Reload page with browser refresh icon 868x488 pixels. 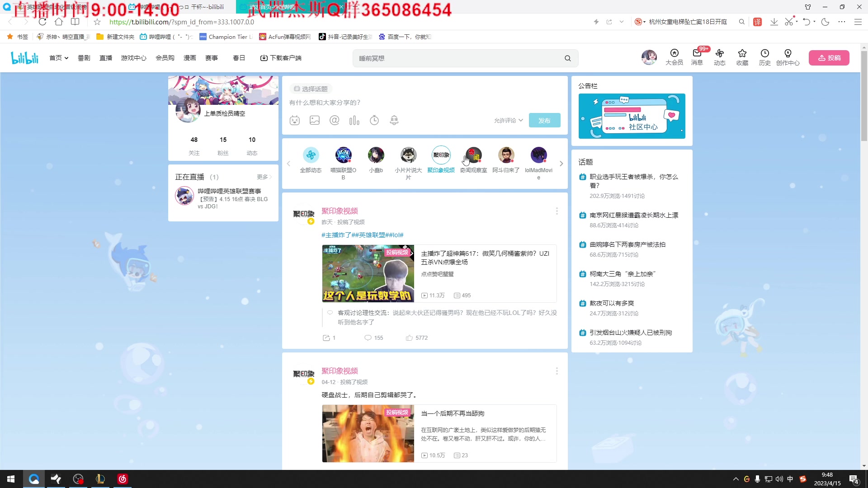tap(42, 22)
